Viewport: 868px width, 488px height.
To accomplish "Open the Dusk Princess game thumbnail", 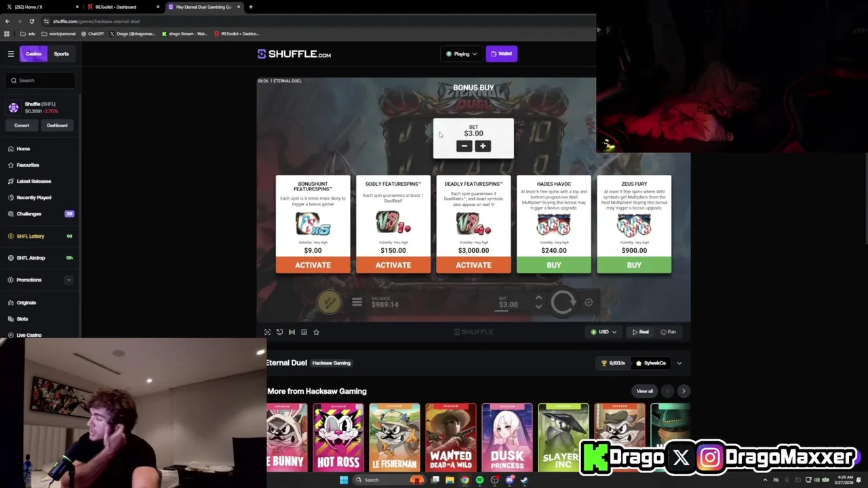I will pos(507,437).
